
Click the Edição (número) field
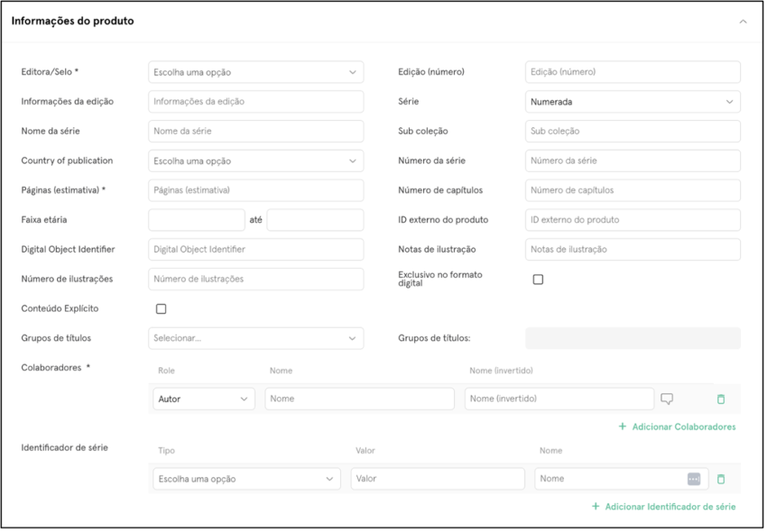pyautogui.click(x=633, y=72)
